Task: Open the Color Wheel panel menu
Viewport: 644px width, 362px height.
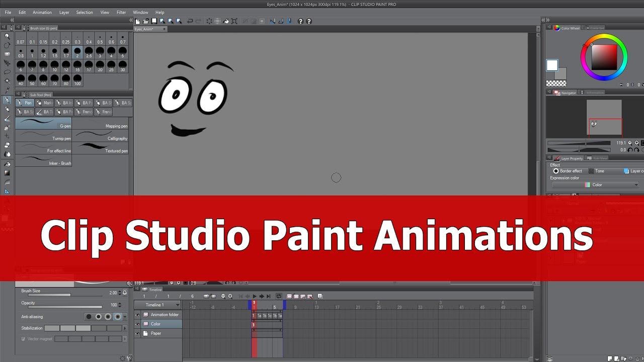Action: 550,28
